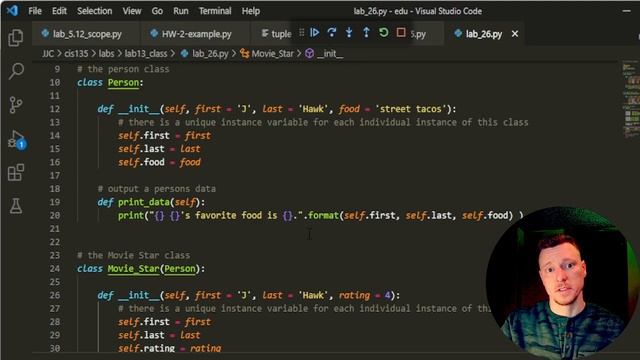
Task: Click debug Continue button
Action: [314, 33]
